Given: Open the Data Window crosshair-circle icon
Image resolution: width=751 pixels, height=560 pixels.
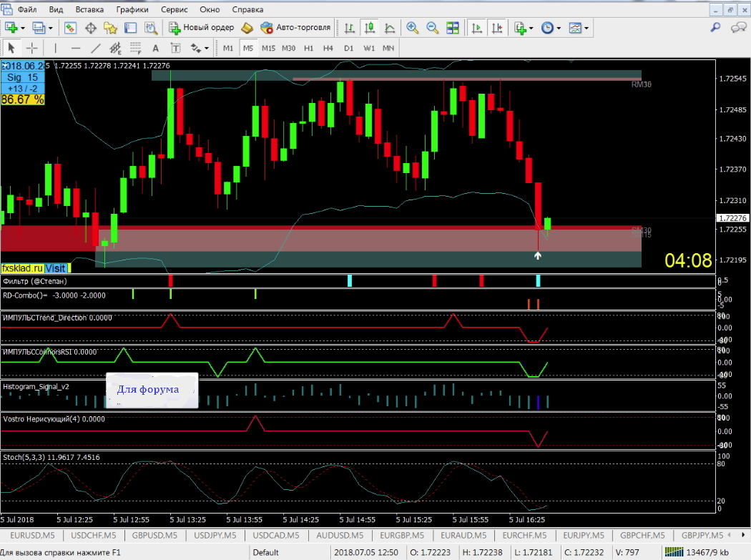Looking at the screenshot, I should click(91, 28).
